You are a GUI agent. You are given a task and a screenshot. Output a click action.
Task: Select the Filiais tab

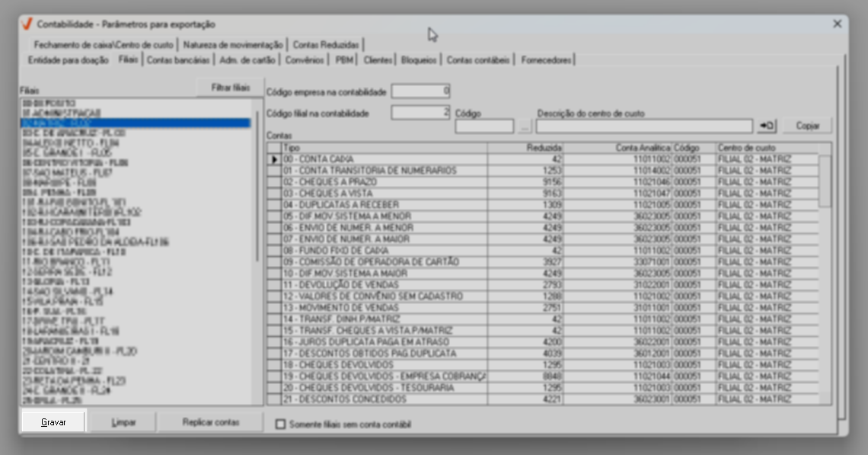point(128,59)
